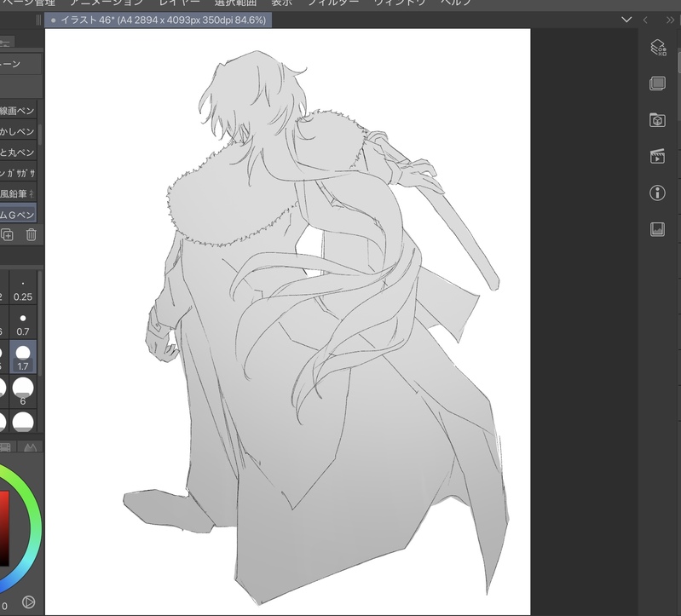This screenshot has height=616, width=681.
Task: Open the Quick Access palette icon
Action: [x=657, y=48]
